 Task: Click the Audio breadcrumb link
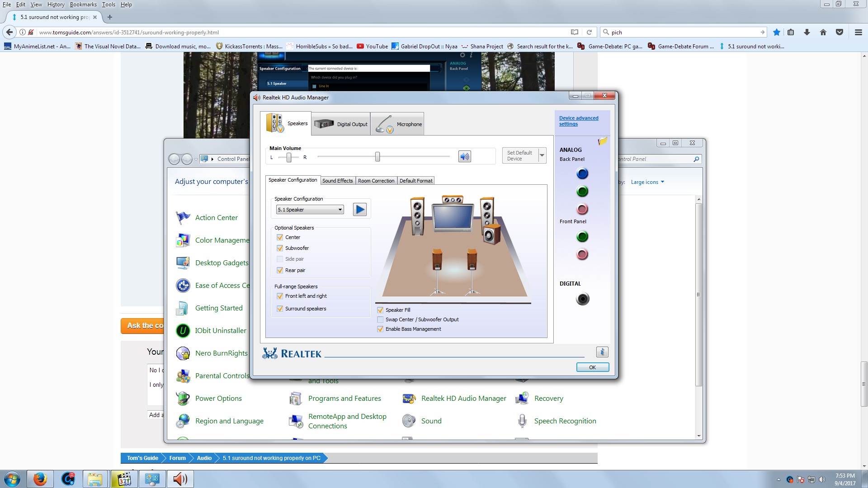204,458
